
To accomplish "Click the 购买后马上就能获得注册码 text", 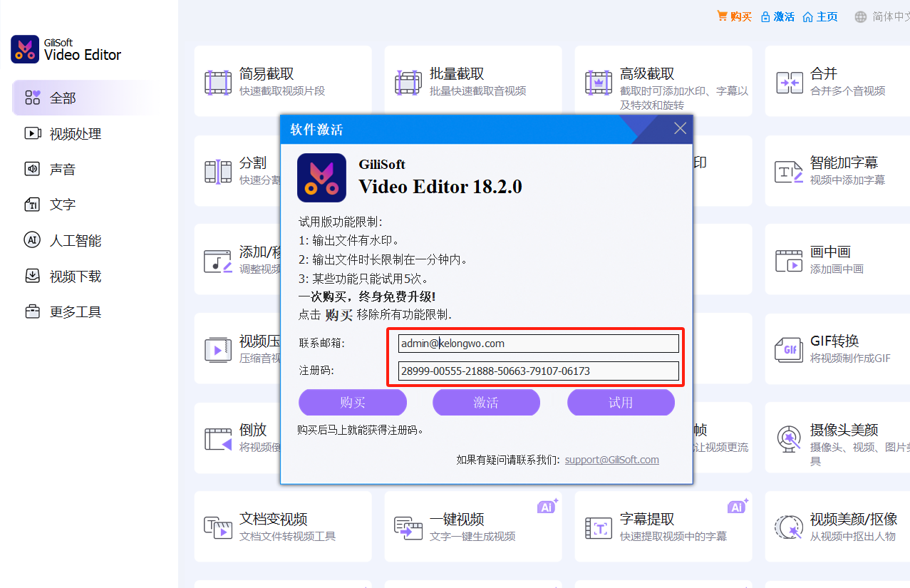I will (x=361, y=430).
